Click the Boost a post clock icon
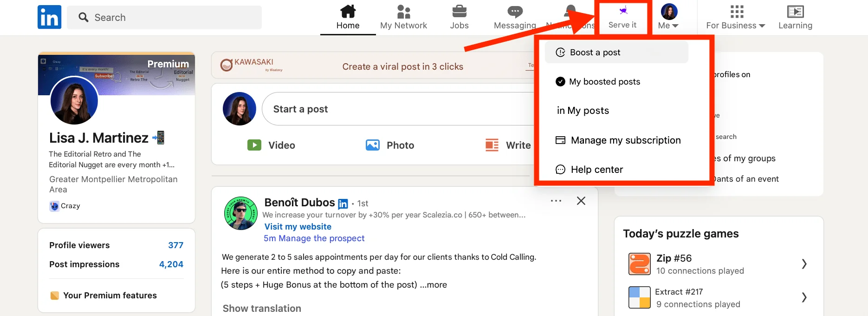The width and height of the screenshot is (868, 316). click(x=561, y=52)
